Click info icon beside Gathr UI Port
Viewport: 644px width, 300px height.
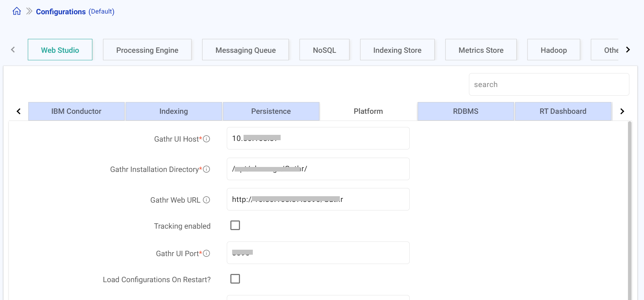206,253
